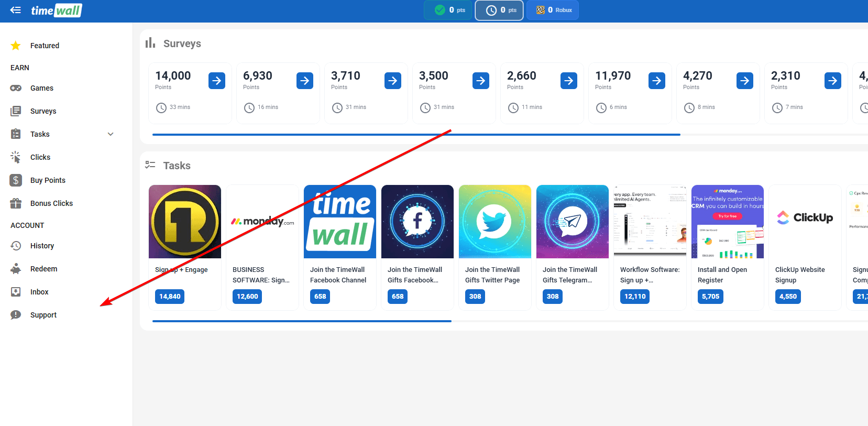The image size is (868, 426).
Task: Open the Bonus Clicks menu item
Action: [x=51, y=203]
